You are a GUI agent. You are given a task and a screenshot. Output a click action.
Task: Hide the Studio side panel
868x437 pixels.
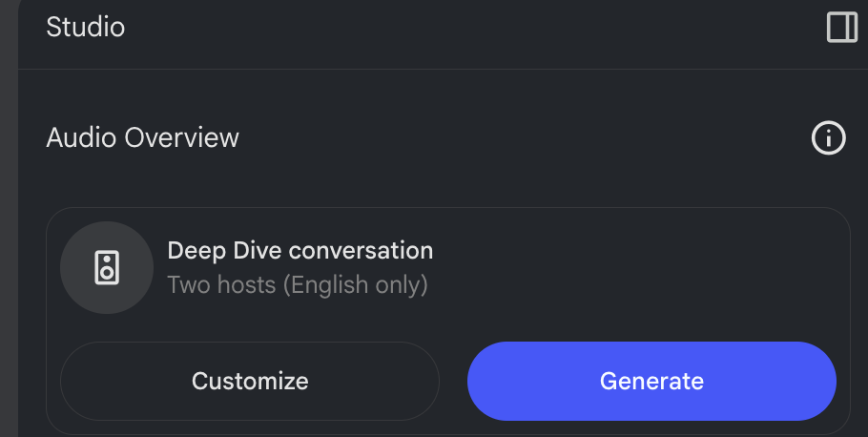click(x=842, y=27)
